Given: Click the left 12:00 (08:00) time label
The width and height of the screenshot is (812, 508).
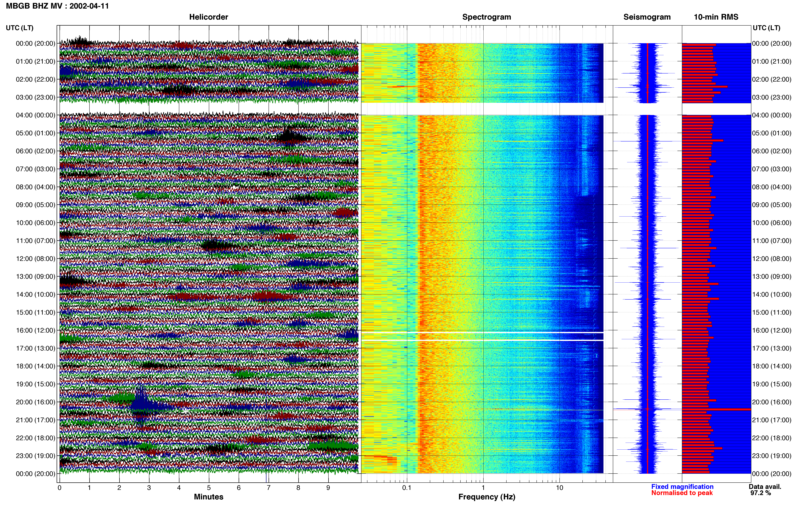Looking at the screenshot, I should 36,259.
